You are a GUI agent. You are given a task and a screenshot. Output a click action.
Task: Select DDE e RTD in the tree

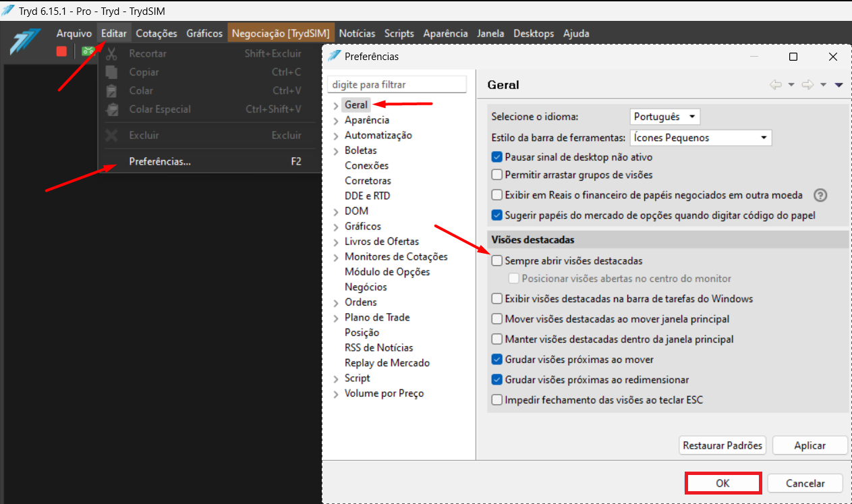pos(367,196)
